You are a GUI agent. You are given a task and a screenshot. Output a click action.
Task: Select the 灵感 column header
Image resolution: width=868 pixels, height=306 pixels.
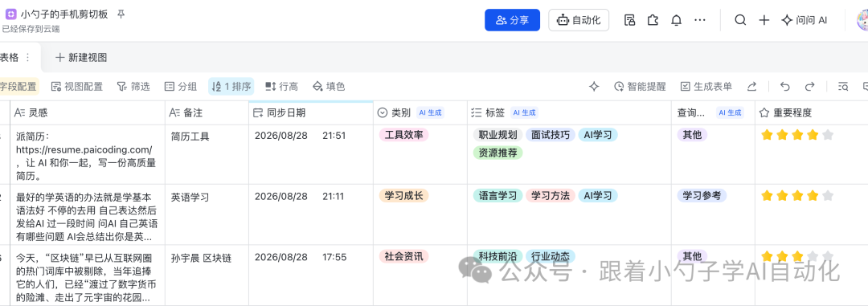coord(88,113)
